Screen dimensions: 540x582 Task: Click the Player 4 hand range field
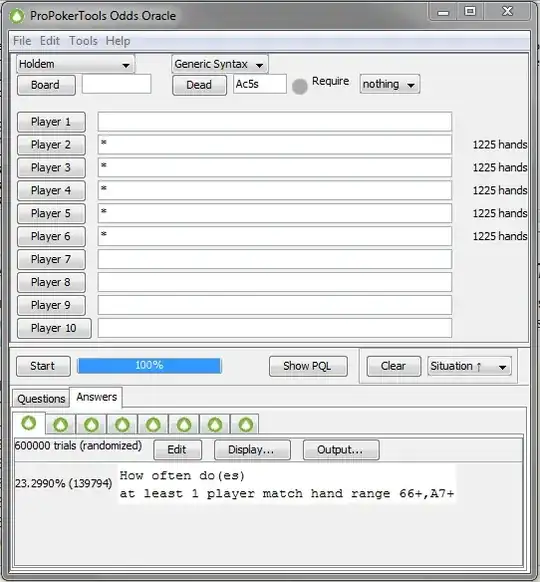(x=275, y=190)
